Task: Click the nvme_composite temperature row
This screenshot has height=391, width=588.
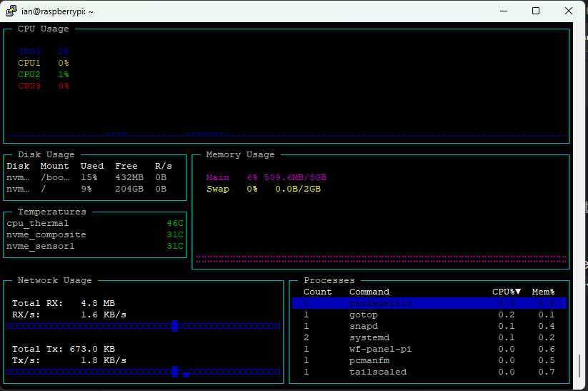Action: coord(95,234)
